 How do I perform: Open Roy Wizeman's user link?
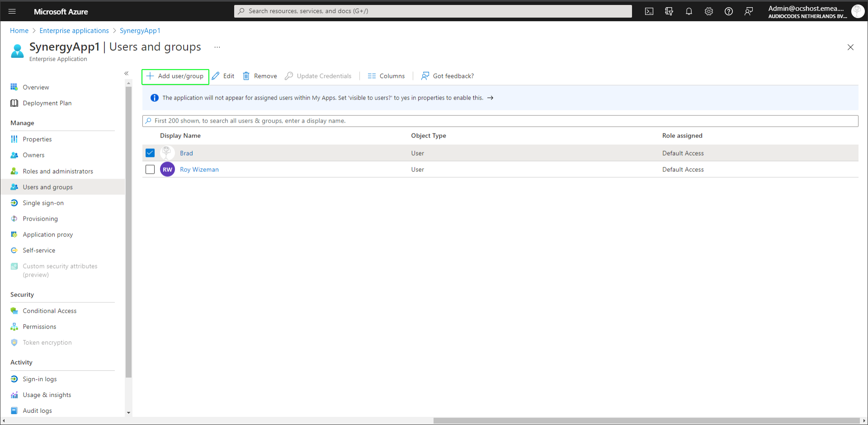199,170
